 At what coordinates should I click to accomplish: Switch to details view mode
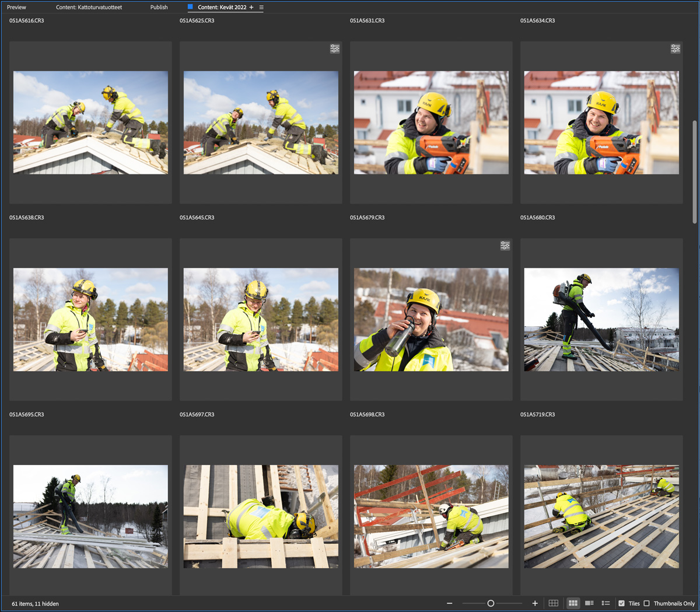[589, 603]
